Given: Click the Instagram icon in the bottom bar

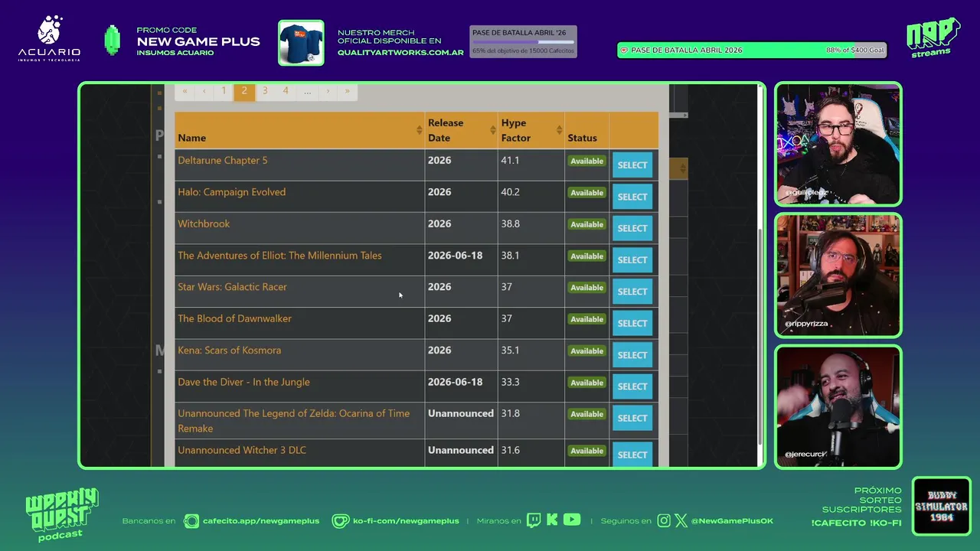Looking at the screenshot, I should tap(664, 520).
